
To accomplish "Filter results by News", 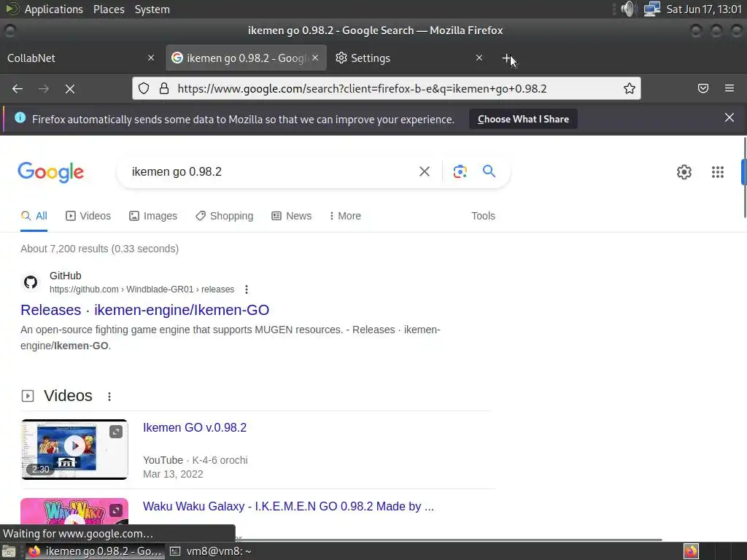I will 292,216.
